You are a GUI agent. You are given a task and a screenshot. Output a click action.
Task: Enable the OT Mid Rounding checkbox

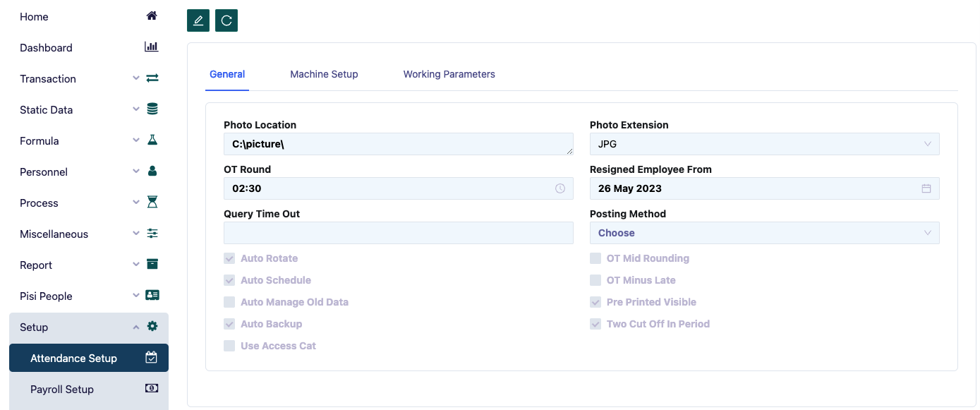[x=595, y=258]
